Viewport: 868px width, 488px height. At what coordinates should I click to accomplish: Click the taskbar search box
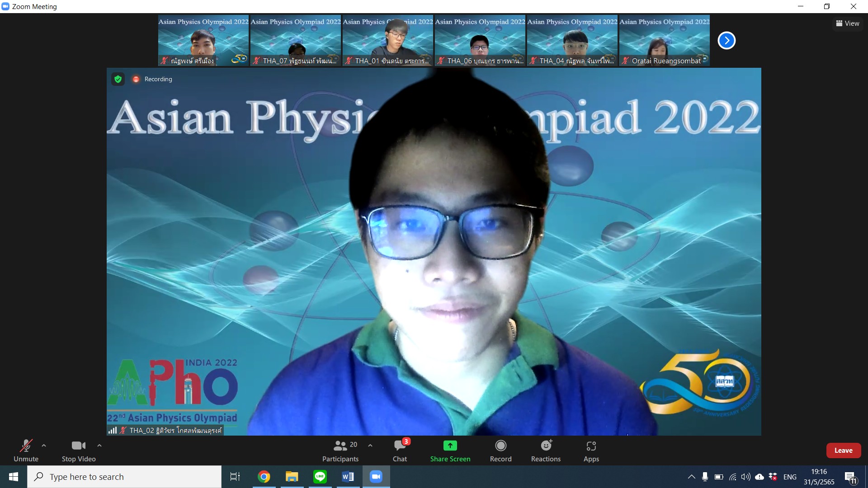coord(124,477)
